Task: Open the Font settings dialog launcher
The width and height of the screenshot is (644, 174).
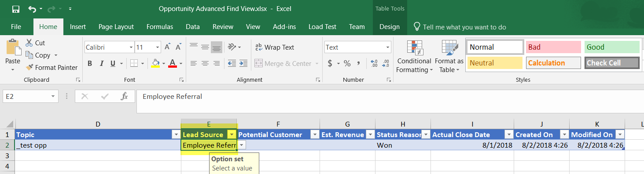Action: click(181, 80)
